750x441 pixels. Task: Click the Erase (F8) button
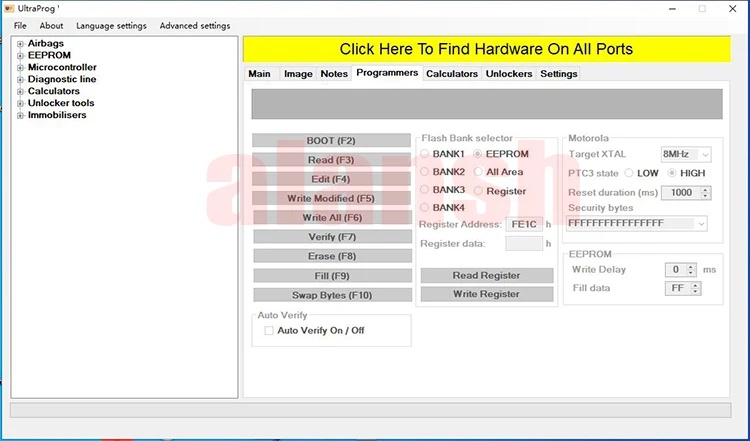tap(332, 256)
